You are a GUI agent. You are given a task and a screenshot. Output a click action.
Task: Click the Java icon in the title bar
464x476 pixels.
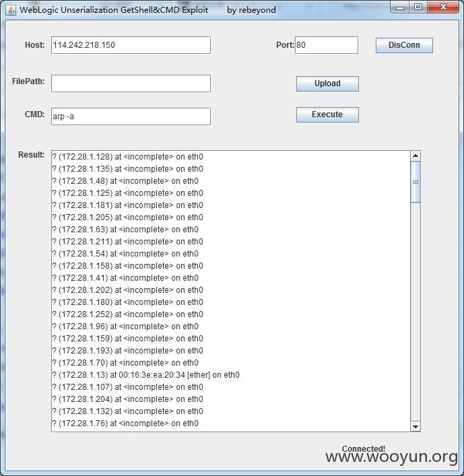click(11, 10)
